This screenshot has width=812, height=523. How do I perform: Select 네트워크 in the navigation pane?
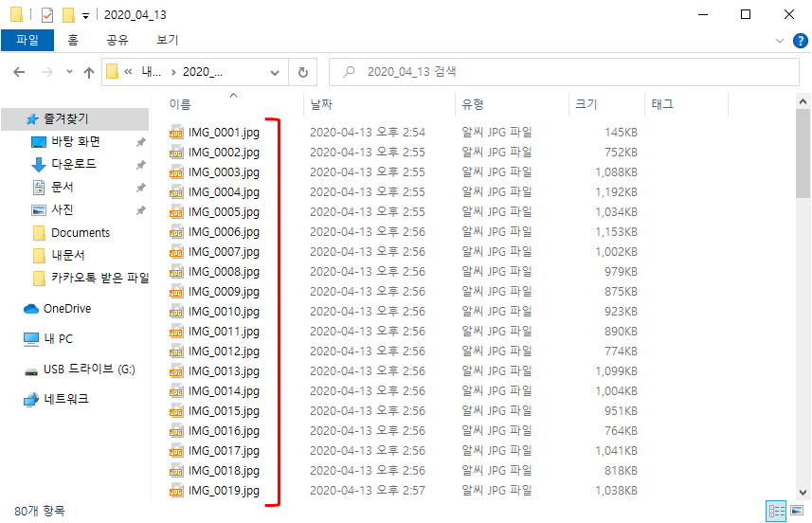[x=65, y=399]
